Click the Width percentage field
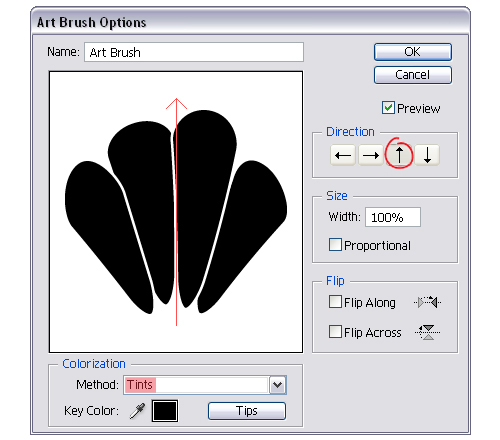Image resolution: width=500 pixels, height=440 pixels. pos(393,217)
